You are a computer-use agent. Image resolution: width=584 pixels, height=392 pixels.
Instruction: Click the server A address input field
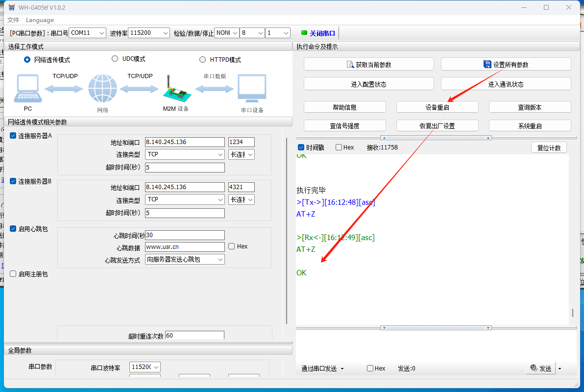(x=185, y=142)
